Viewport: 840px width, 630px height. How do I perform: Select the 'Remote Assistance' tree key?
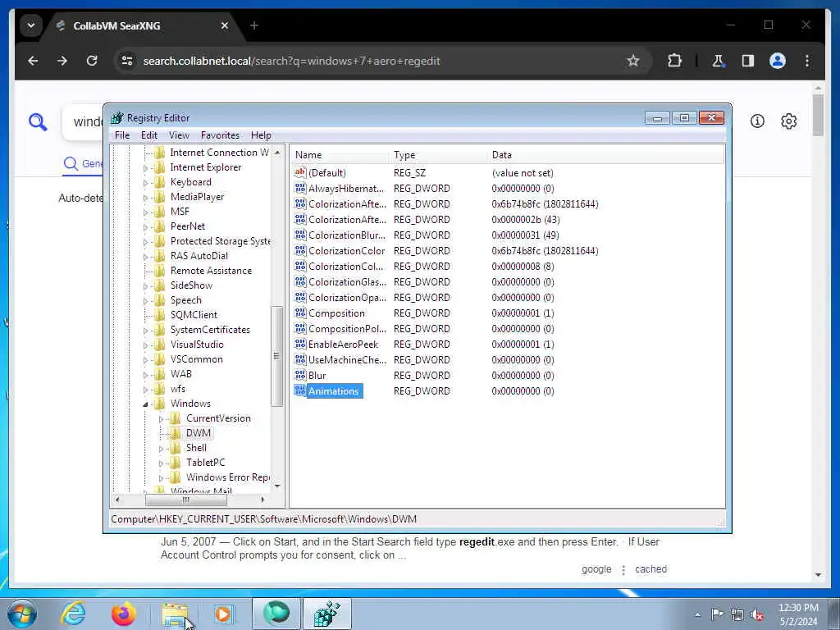pos(211,271)
